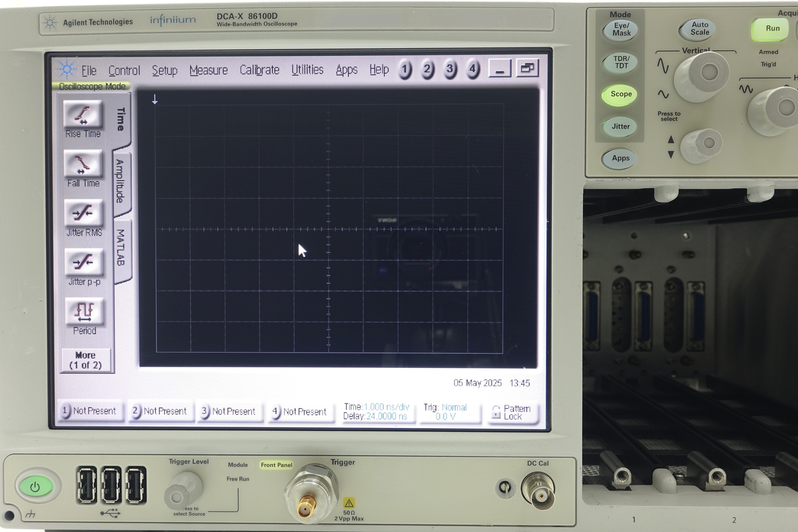Push the Apps hardware button under Mode
Image resolution: width=798 pixels, height=532 pixels.
(620, 158)
